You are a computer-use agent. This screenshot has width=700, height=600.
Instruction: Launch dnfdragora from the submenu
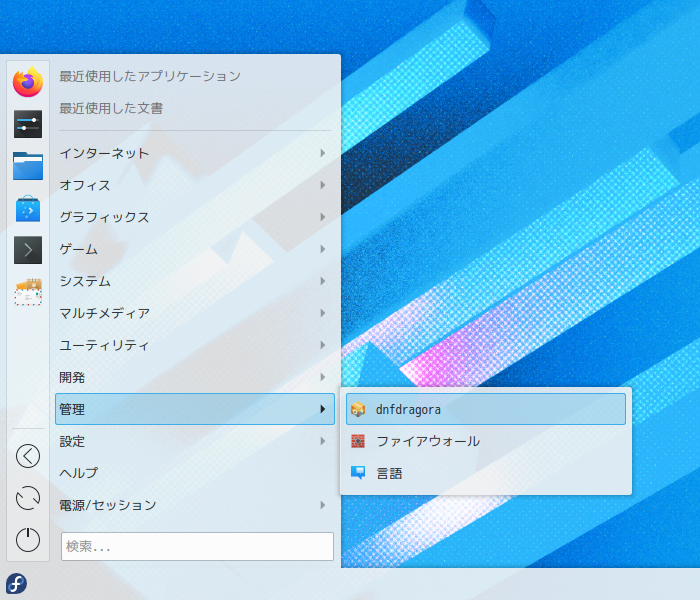[486, 409]
